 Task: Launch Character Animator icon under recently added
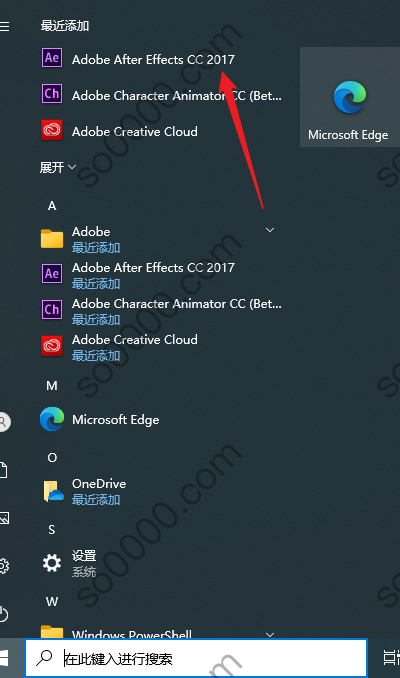(x=52, y=94)
